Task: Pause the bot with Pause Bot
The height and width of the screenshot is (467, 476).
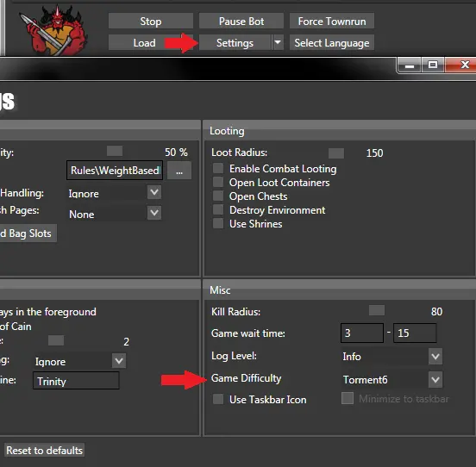Action: [x=241, y=21]
